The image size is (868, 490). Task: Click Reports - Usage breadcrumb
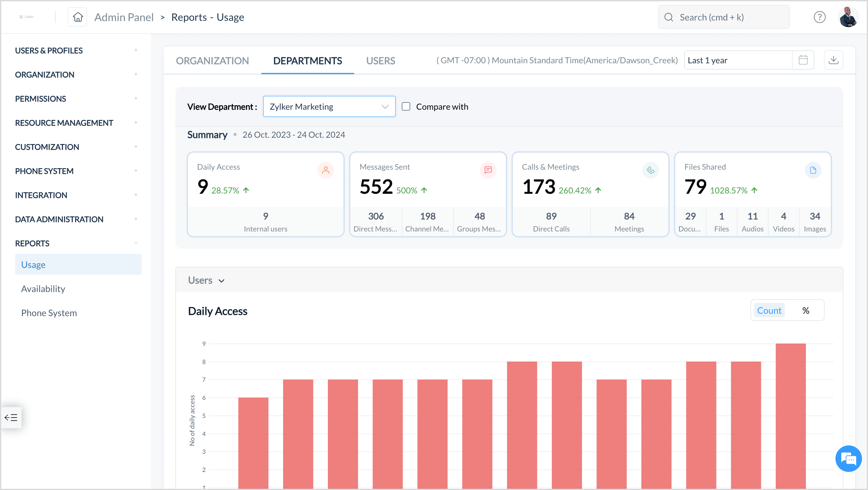pos(208,17)
